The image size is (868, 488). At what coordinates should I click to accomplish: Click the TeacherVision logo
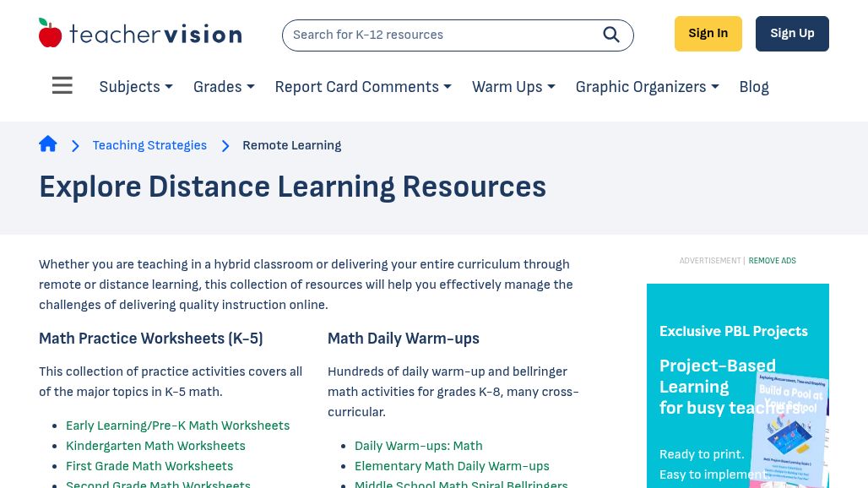[140, 32]
